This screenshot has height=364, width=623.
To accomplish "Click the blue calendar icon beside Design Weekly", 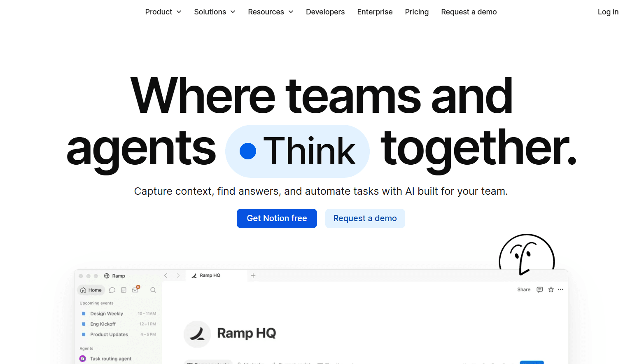I will tap(84, 313).
